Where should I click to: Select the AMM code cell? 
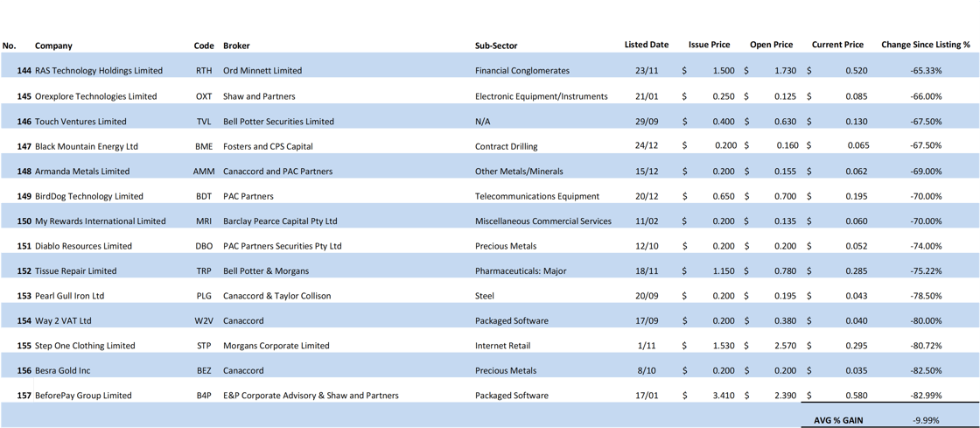[204, 172]
